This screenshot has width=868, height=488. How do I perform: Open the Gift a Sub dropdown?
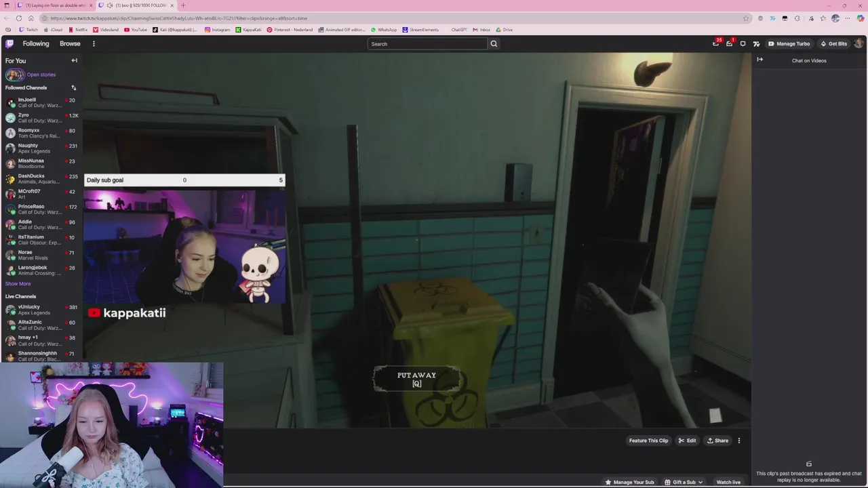(x=684, y=482)
